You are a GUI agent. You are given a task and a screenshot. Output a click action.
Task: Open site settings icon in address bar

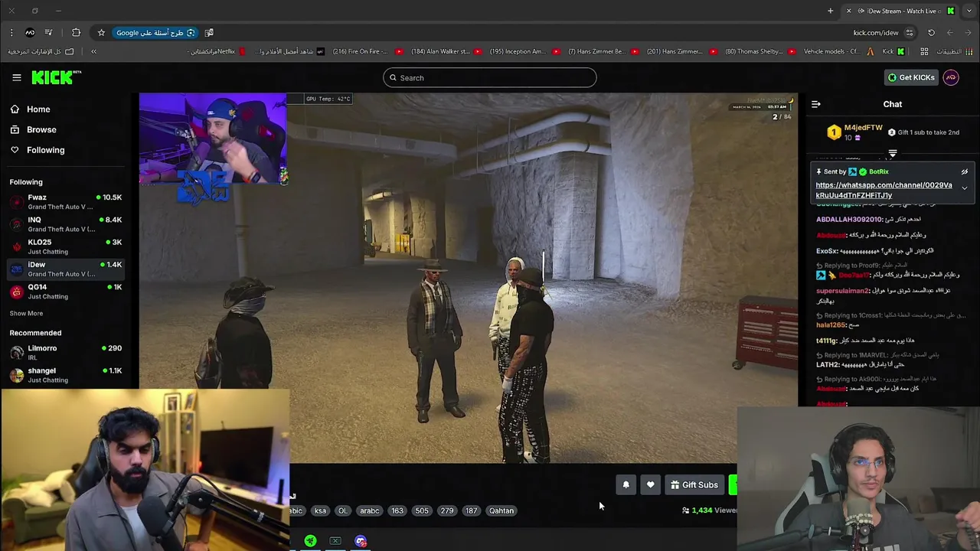tap(910, 33)
